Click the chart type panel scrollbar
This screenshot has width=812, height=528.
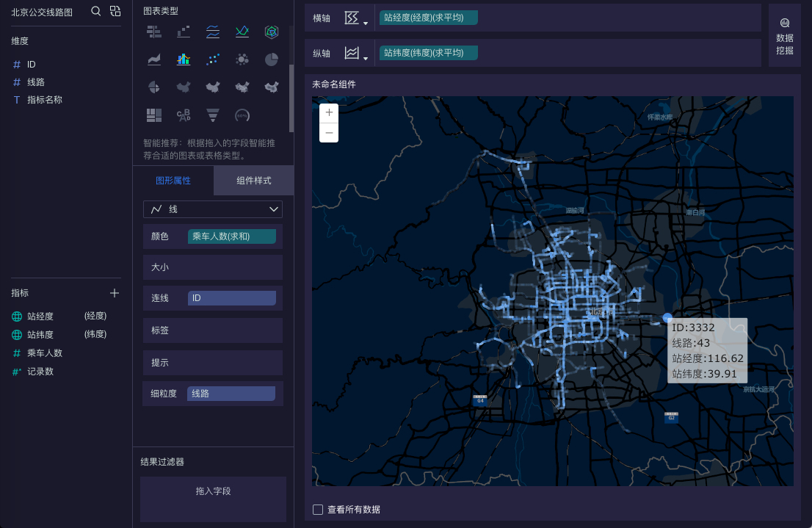[x=291, y=98]
